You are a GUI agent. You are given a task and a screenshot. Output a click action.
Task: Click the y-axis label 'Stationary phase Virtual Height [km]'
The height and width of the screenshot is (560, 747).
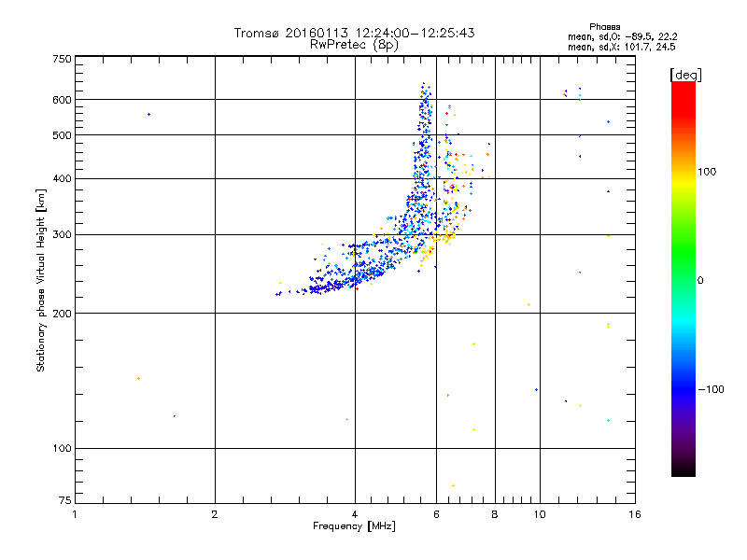coord(40,280)
